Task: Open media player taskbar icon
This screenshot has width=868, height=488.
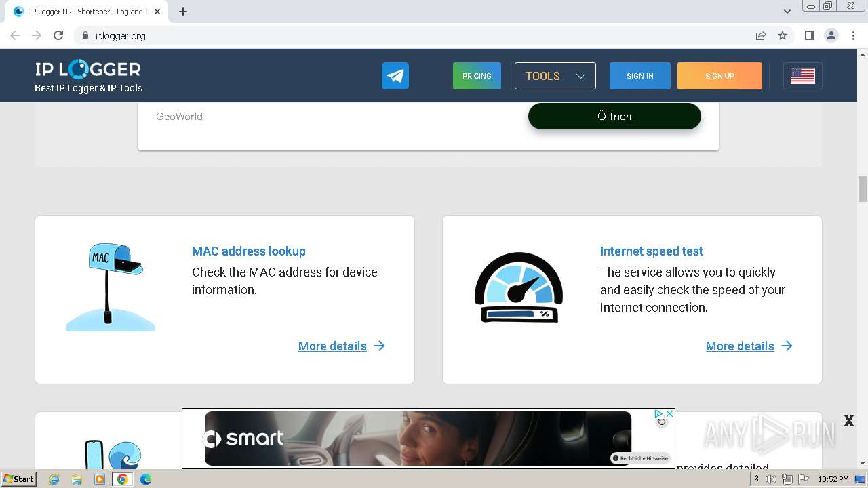Action: 100,479
